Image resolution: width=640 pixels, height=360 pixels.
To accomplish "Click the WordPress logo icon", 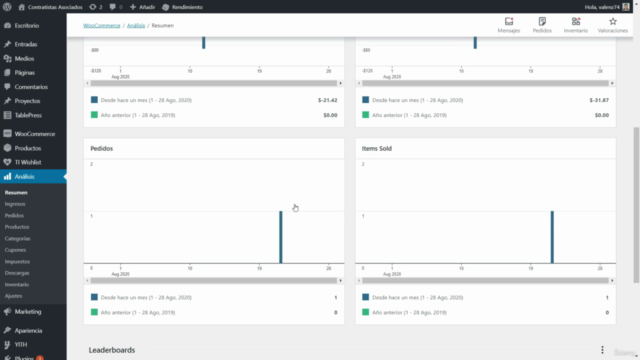I will [7, 7].
